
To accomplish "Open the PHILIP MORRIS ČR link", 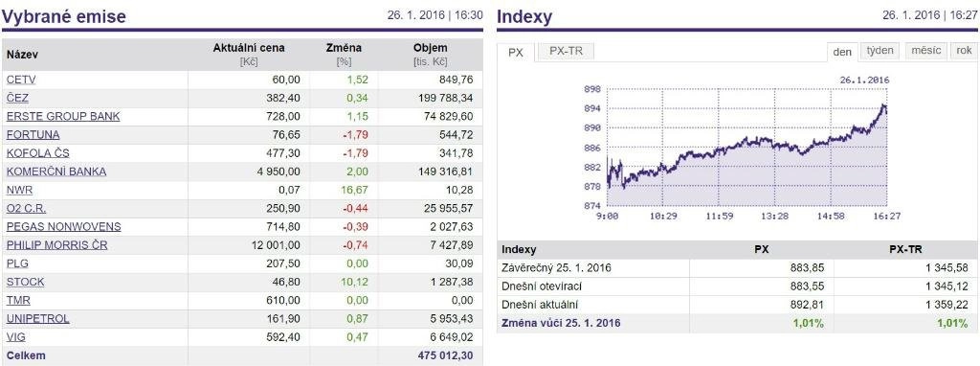I will point(56,245).
